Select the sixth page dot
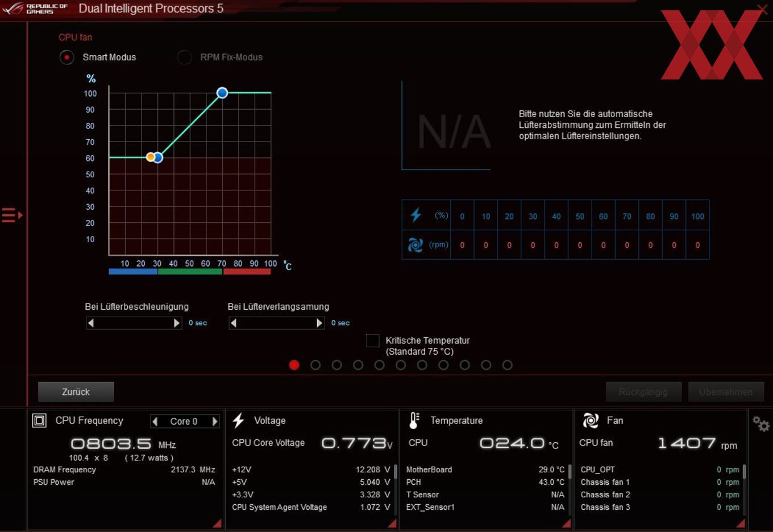The width and height of the screenshot is (773, 532). (401, 365)
